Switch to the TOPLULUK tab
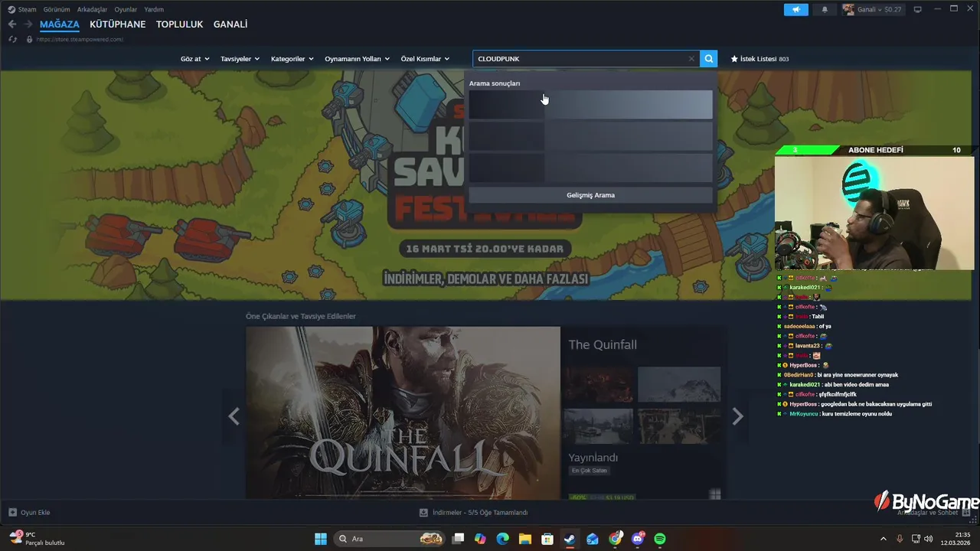 (179, 24)
